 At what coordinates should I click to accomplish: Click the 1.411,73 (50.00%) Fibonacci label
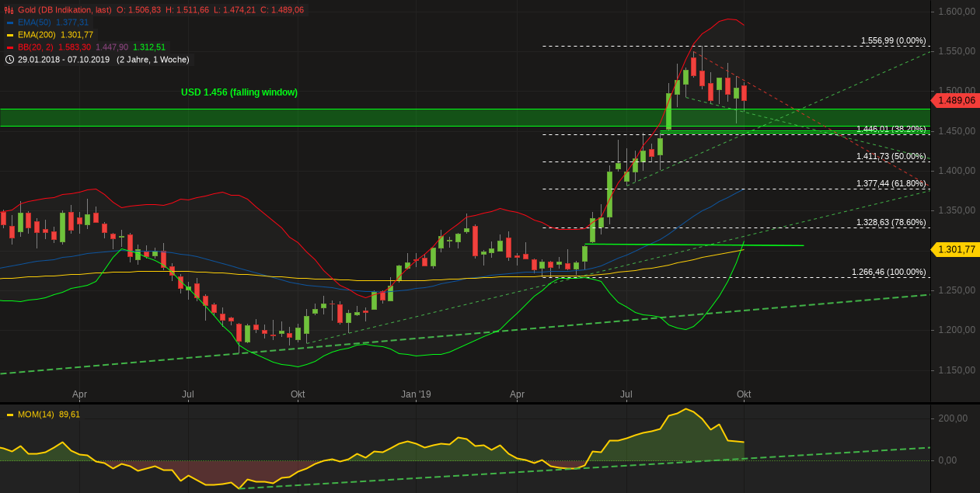point(891,156)
